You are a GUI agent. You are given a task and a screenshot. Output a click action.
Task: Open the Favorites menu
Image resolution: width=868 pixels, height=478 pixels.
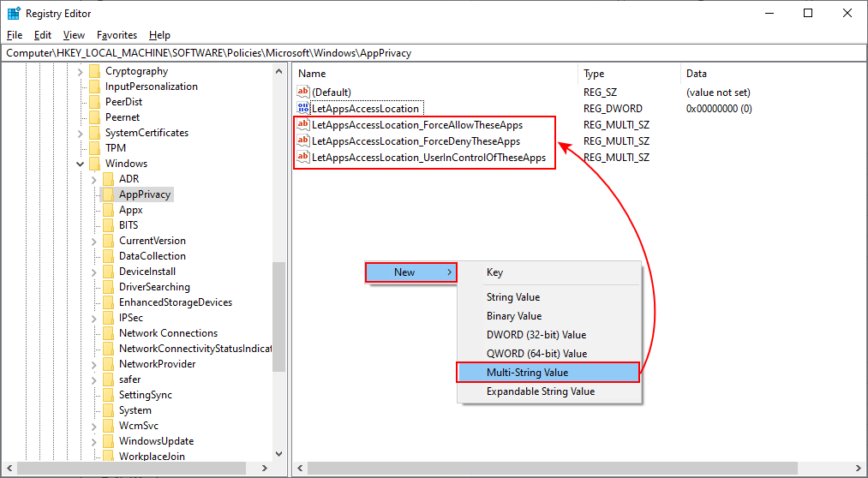(x=117, y=35)
